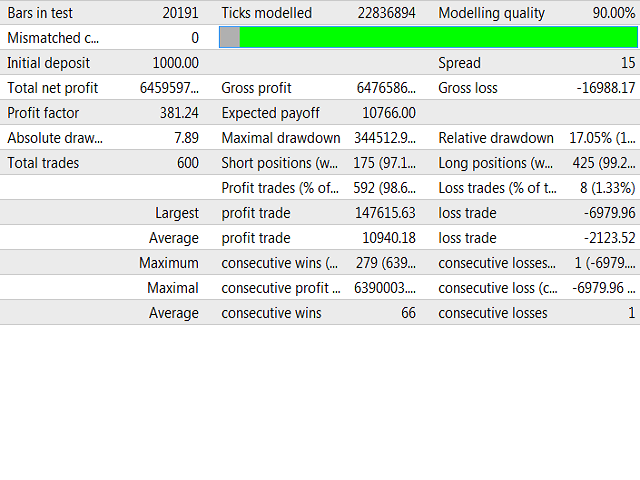Click the Largest row label
The height and width of the screenshot is (480, 640).
pos(177,213)
